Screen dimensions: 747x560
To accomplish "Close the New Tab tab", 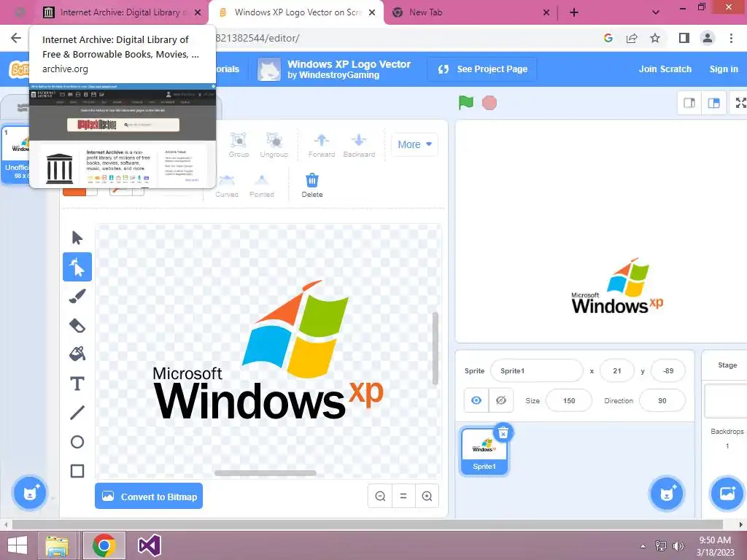I will [x=546, y=12].
